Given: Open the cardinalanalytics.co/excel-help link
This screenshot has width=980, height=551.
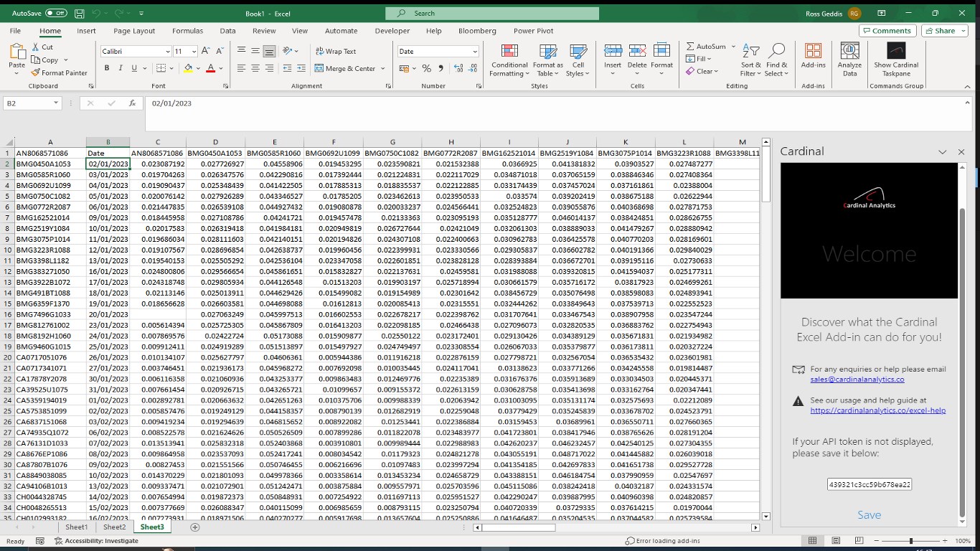Looking at the screenshot, I should pyautogui.click(x=878, y=410).
